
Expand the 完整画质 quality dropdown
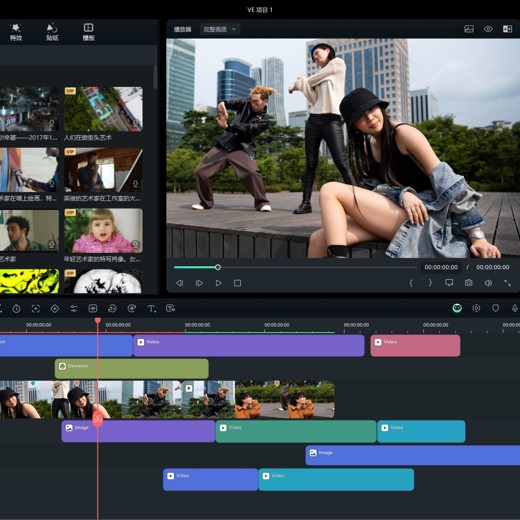click(x=219, y=29)
